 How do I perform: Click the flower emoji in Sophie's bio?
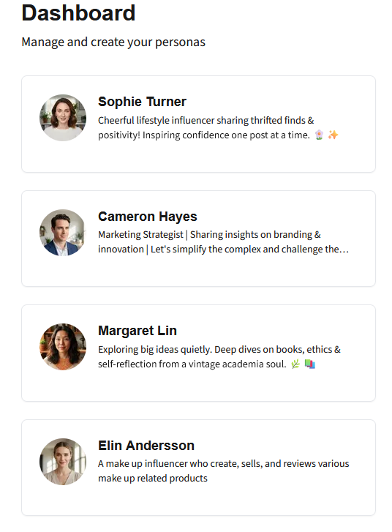click(x=319, y=135)
